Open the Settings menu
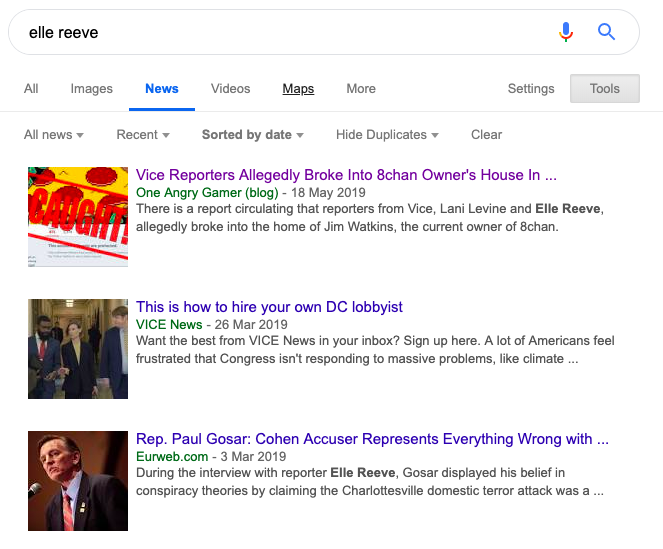663x549 pixels. tap(531, 89)
